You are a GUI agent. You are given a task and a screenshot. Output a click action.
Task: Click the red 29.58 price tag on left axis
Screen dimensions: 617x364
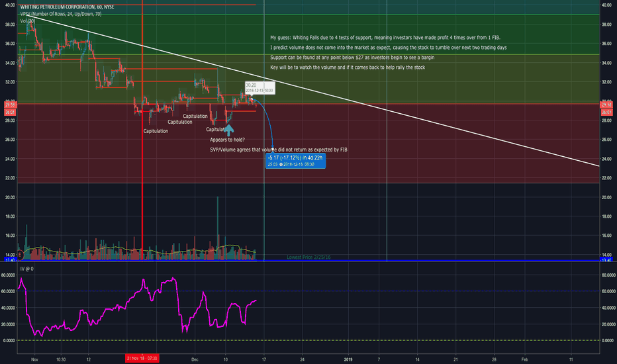coord(10,105)
